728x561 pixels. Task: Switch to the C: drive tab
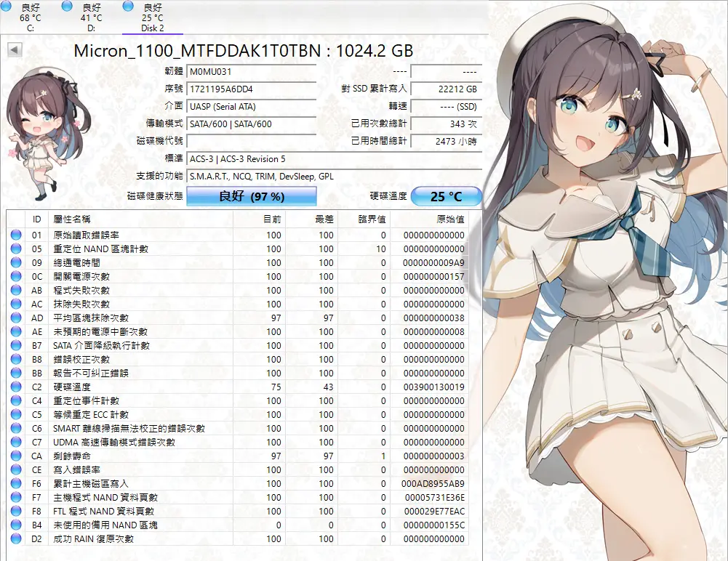(x=31, y=17)
